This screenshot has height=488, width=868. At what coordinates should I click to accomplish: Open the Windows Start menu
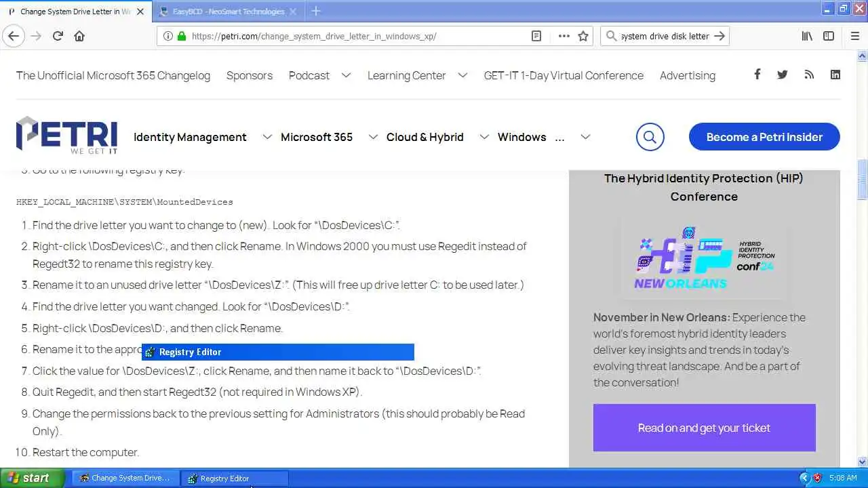32,478
